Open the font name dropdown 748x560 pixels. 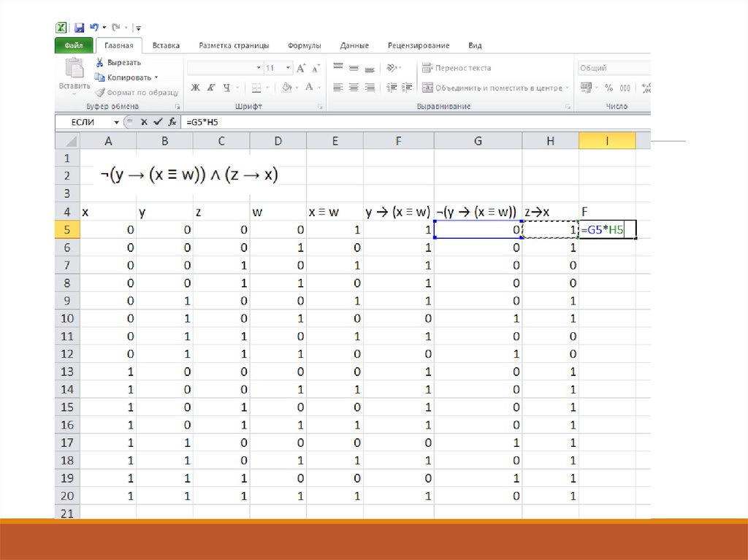pos(259,68)
